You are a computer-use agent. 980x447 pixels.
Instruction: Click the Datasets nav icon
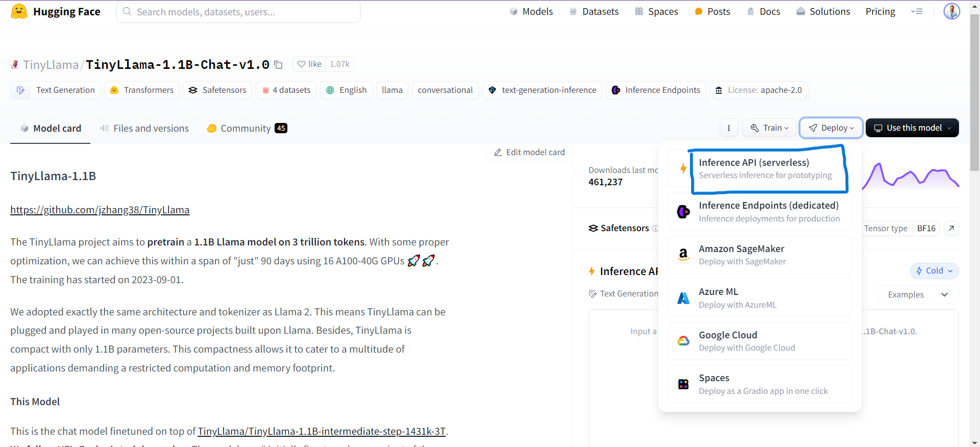point(573,11)
